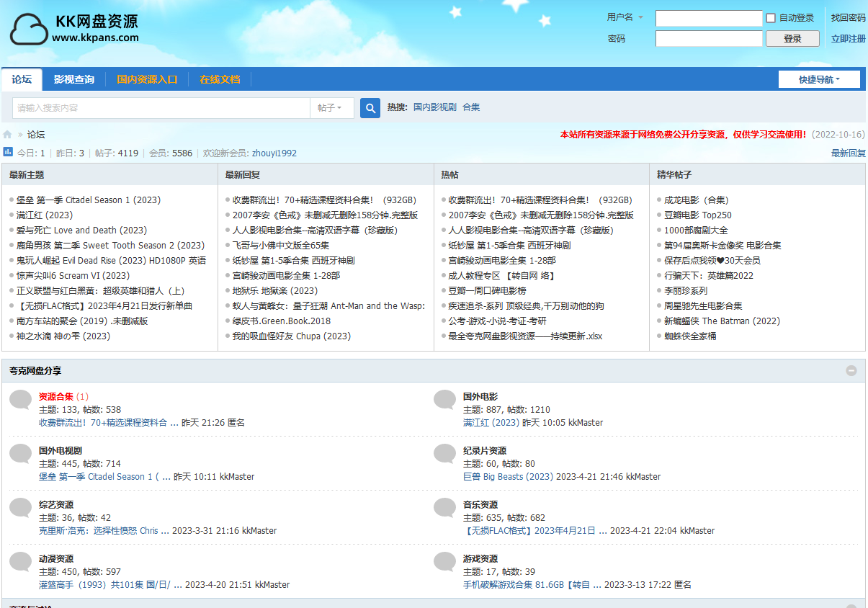Click the 音乐资源 forum bubble icon
The height and width of the screenshot is (608, 868).
445,509
